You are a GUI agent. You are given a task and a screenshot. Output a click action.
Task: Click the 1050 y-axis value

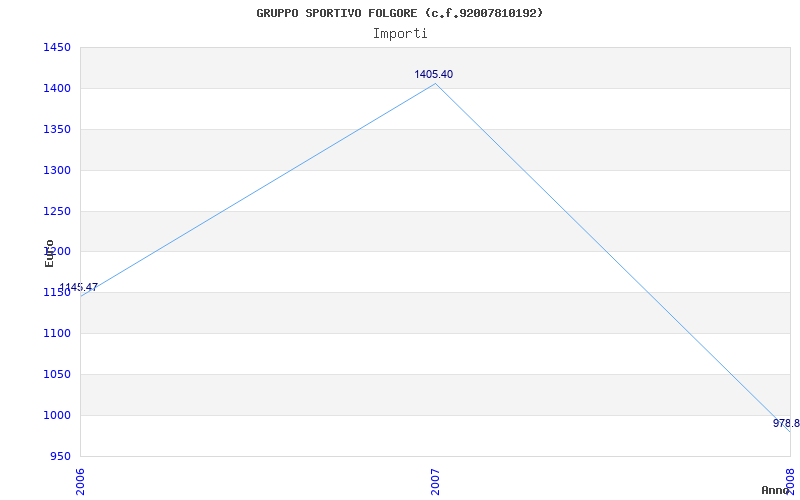pyautogui.click(x=56, y=374)
